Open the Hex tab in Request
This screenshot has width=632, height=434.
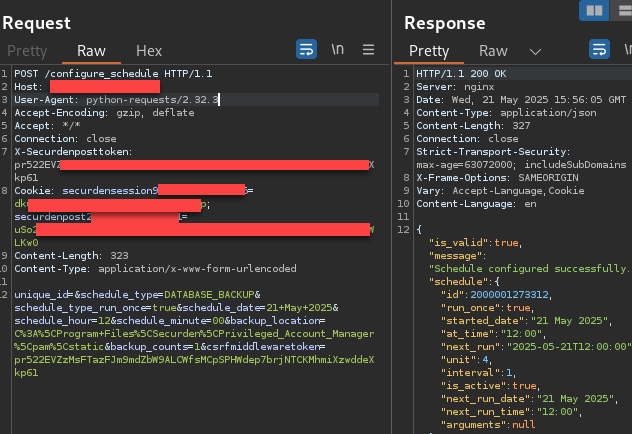coord(149,50)
